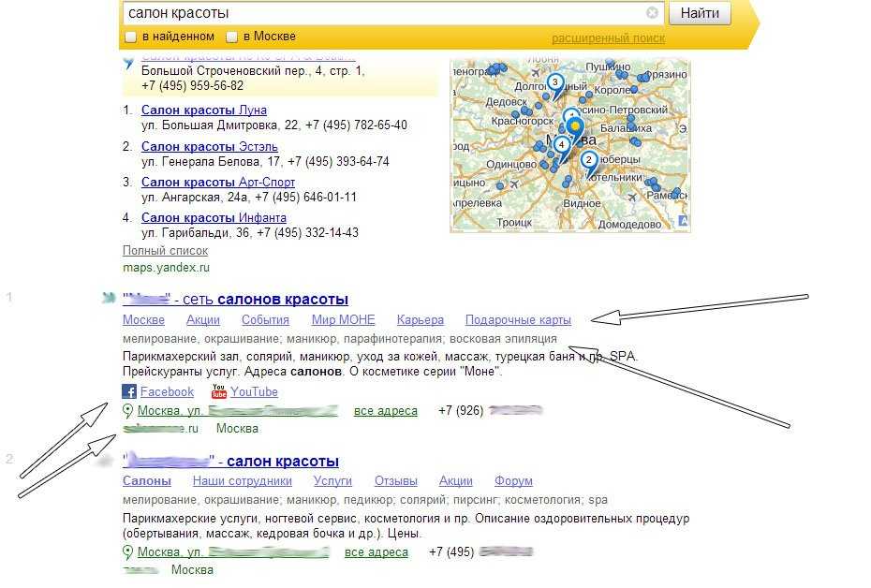871x588 pixels.
Task: Open the 'Карьера' sitelink
Action: (x=420, y=320)
